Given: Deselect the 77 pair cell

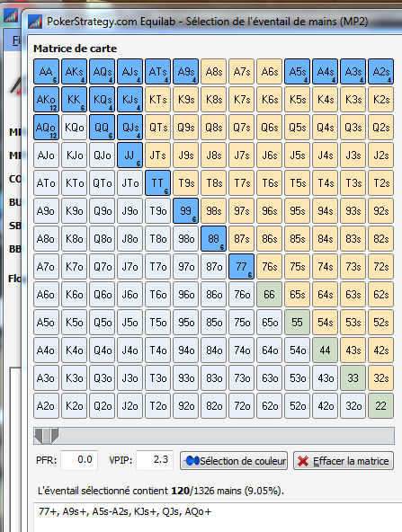Looking at the screenshot, I should 241,266.
